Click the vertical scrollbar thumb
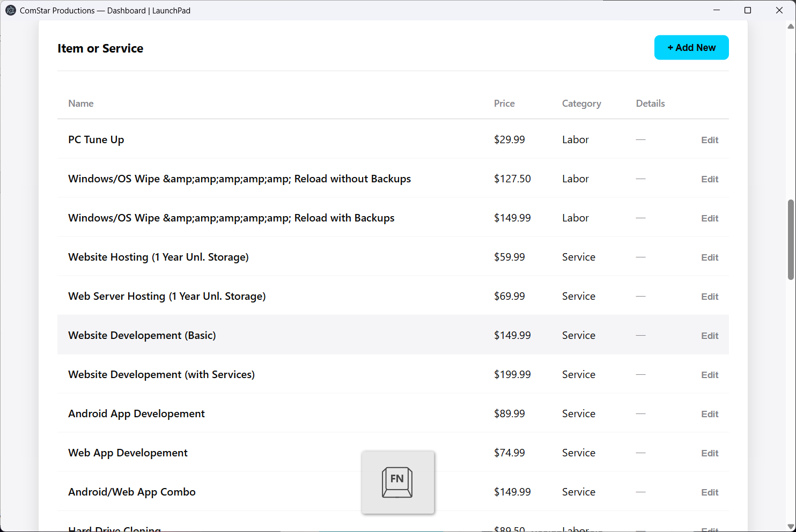The image size is (796, 532). (x=791, y=239)
